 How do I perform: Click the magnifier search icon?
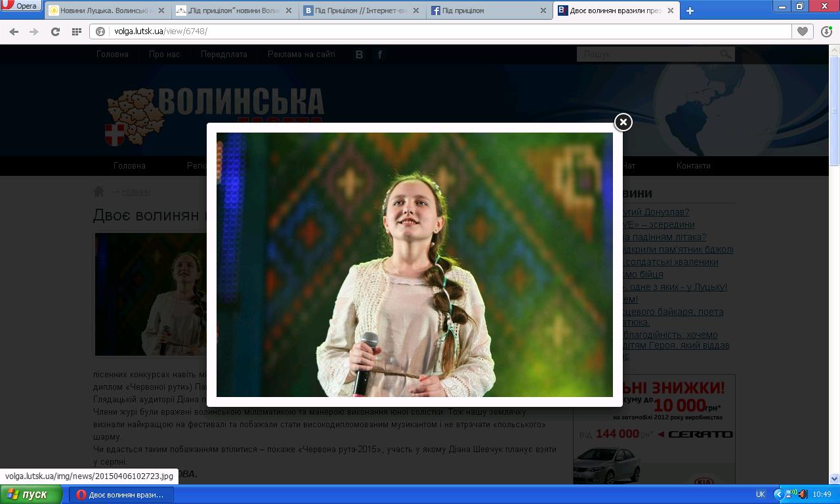[x=725, y=54]
